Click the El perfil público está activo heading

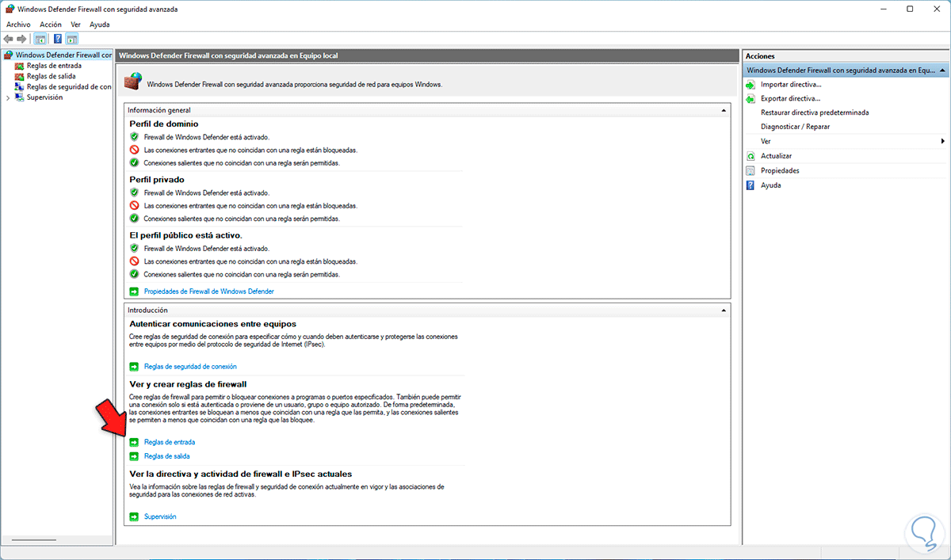coord(185,235)
